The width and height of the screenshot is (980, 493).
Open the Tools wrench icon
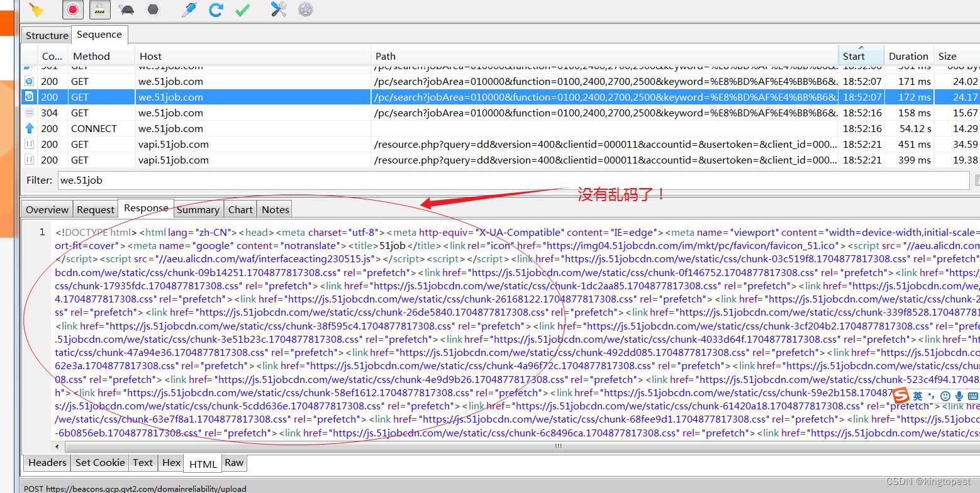tap(279, 9)
